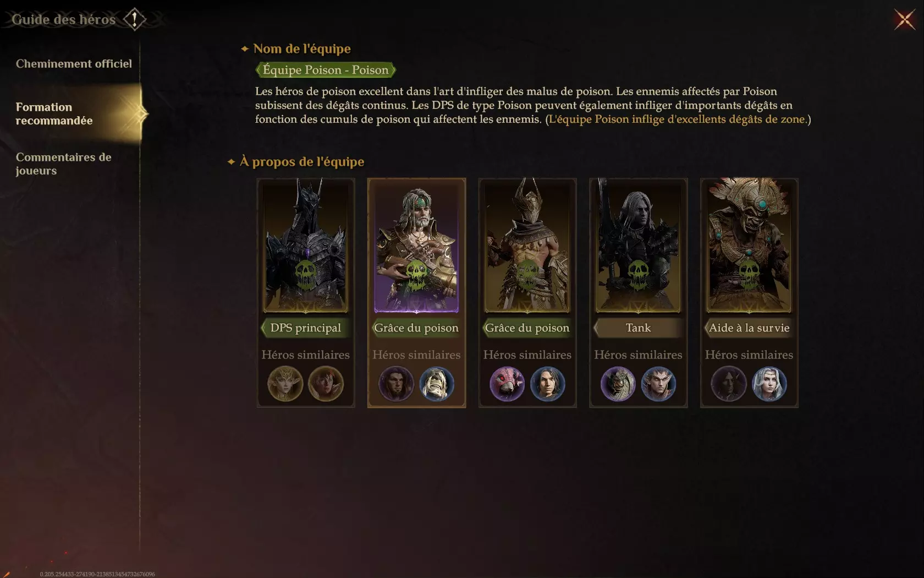
Task: Select the green-headband hero card labeled Grâce du poison
Action: [416, 246]
